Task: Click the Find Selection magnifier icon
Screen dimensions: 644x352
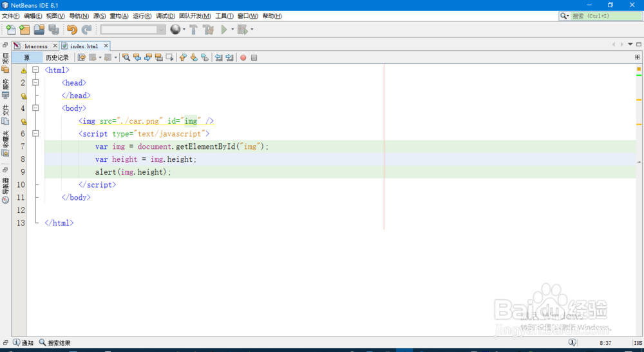Action: pyautogui.click(x=126, y=57)
